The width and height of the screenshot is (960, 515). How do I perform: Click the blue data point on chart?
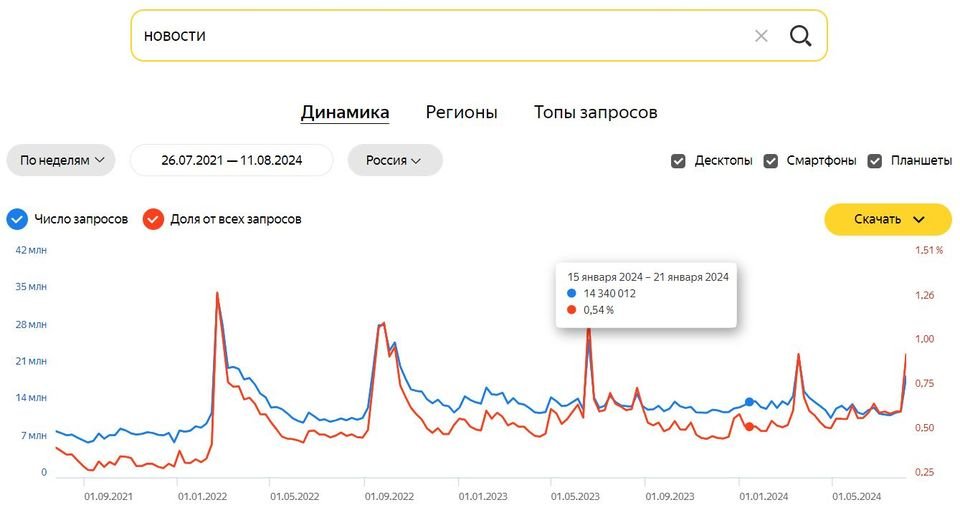click(x=749, y=402)
